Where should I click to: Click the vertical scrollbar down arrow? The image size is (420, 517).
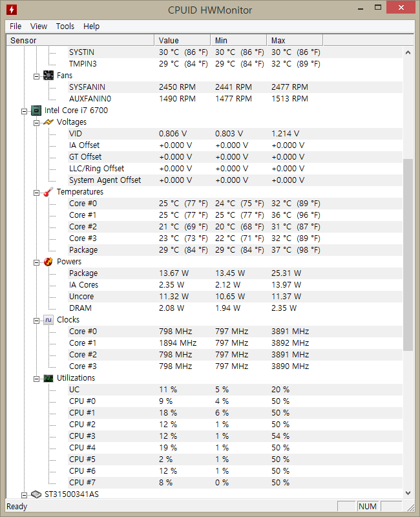[x=408, y=493]
